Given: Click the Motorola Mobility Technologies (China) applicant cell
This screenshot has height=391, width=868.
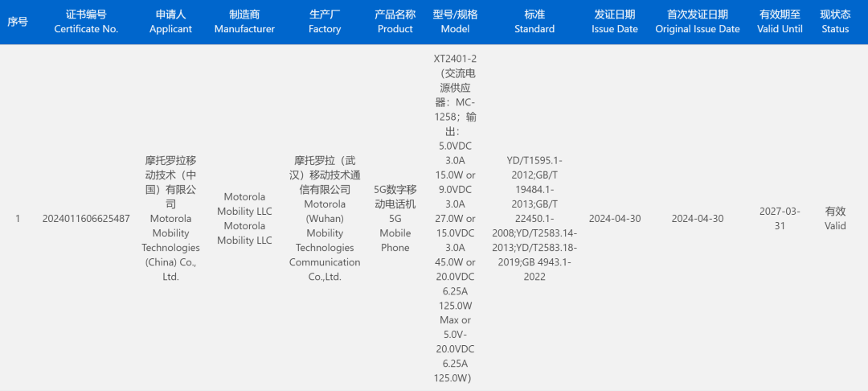Looking at the screenshot, I should tap(170, 218).
